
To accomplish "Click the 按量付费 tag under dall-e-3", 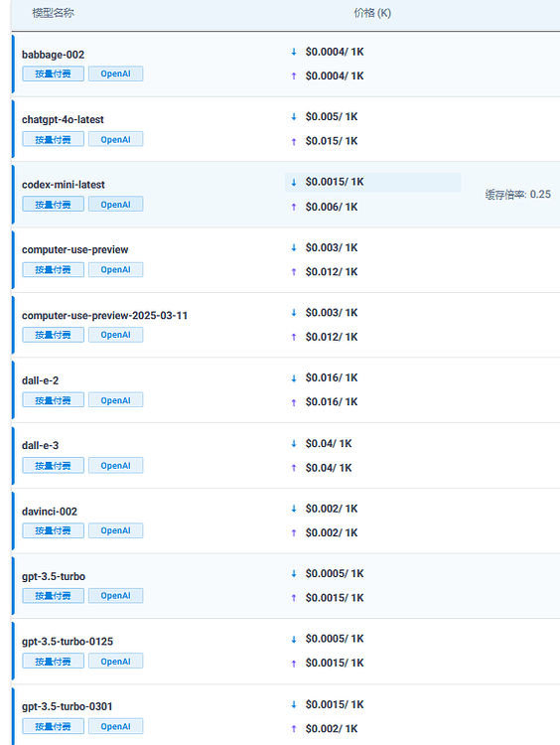I will click(53, 466).
